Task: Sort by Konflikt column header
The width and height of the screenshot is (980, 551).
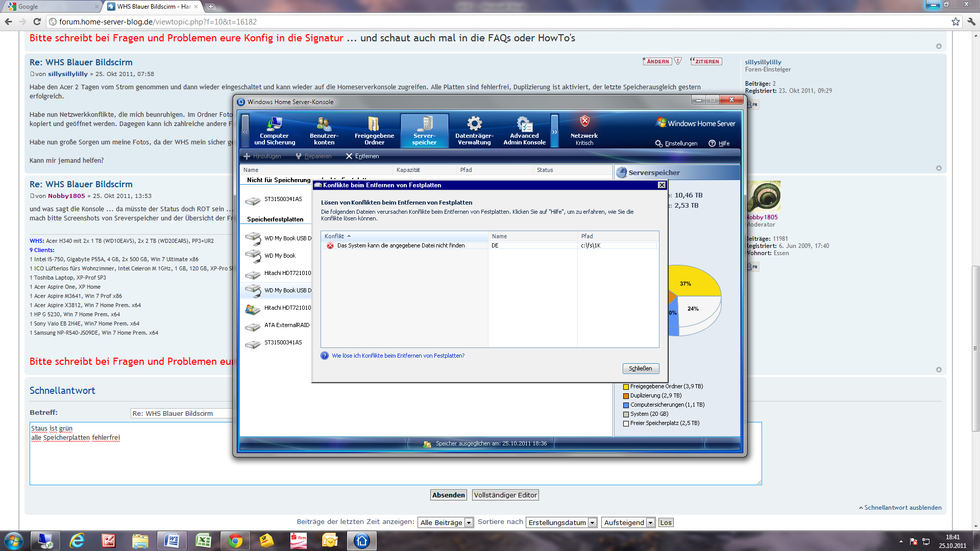Action: click(x=404, y=236)
